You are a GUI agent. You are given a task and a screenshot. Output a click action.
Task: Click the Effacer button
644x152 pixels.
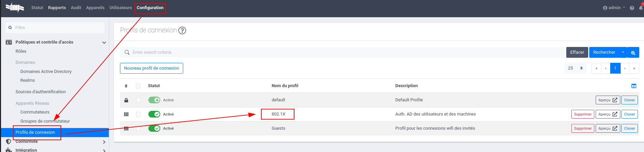pos(577,52)
